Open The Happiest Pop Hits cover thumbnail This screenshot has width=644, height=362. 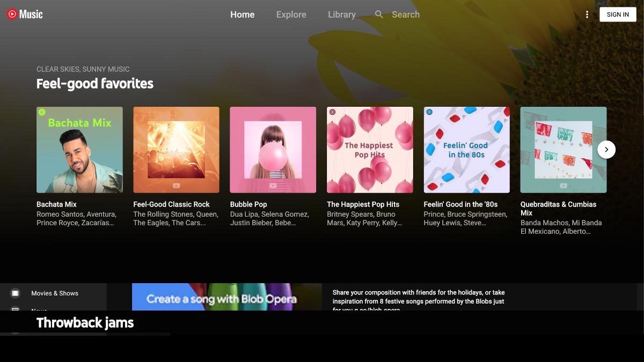coord(370,150)
